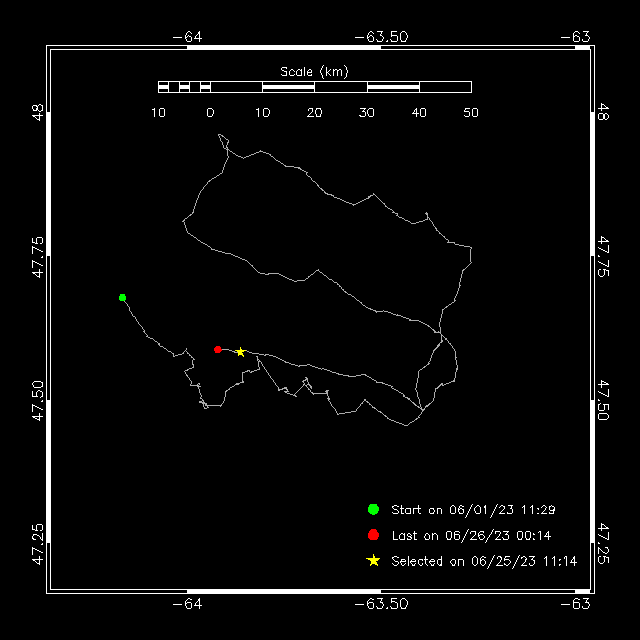The height and width of the screenshot is (640, 640).
Task: Click the 50 label under scale bar
Action: point(471,113)
